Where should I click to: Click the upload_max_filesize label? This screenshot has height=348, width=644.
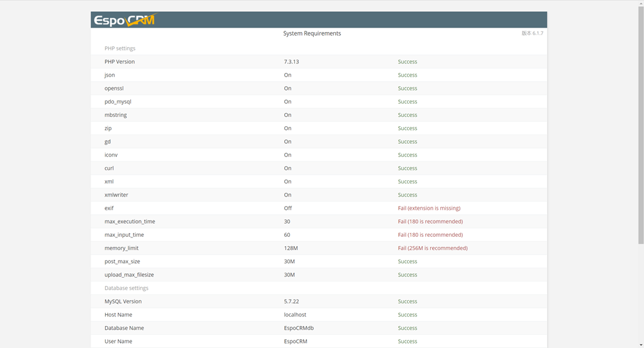click(129, 275)
